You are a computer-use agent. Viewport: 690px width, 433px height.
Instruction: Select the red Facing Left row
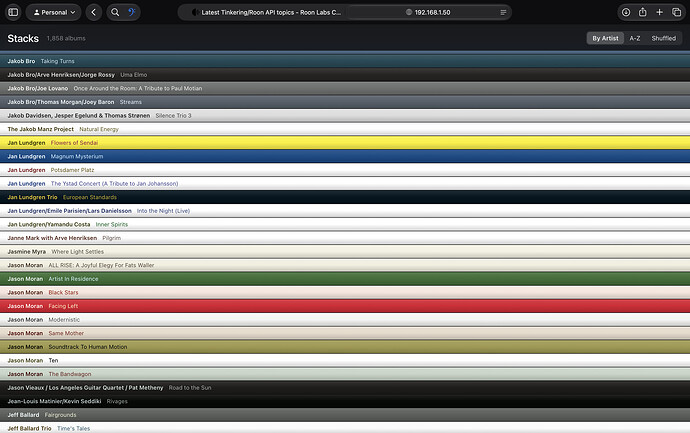[x=345, y=306]
